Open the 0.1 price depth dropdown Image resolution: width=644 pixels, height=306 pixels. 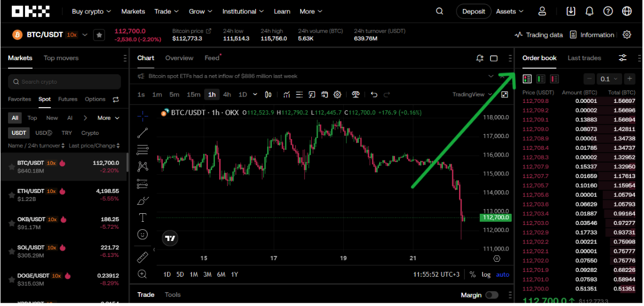[609, 79]
